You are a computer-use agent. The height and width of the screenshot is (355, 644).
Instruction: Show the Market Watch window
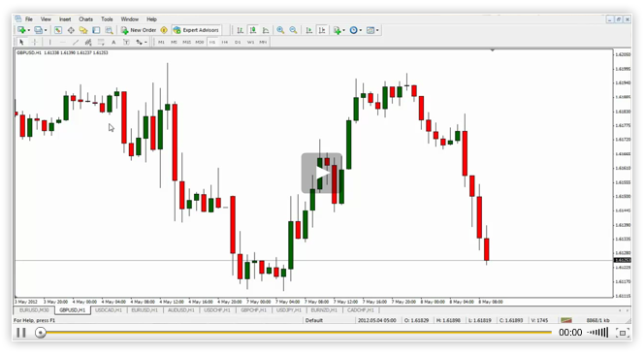(58, 30)
